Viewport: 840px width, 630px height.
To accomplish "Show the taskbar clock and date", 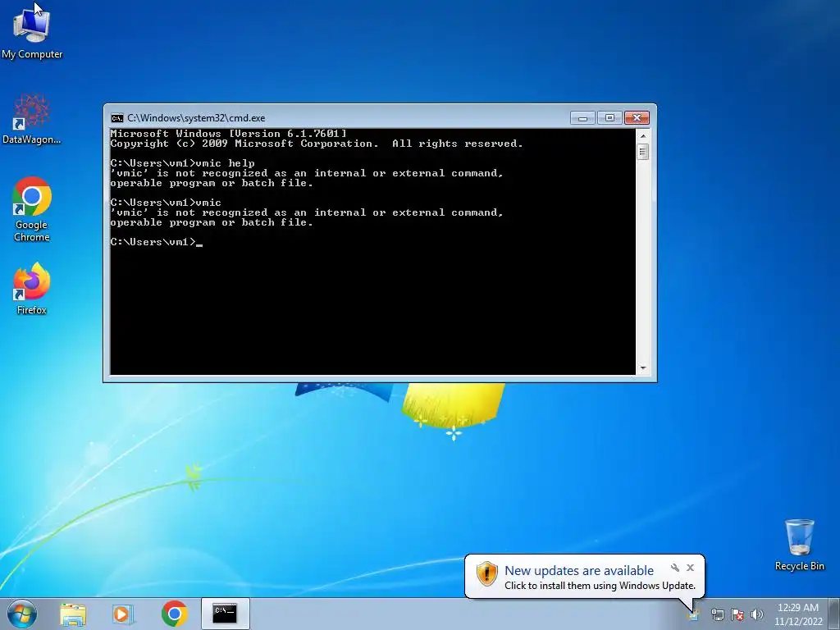I will pyautogui.click(x=798, y=614).
